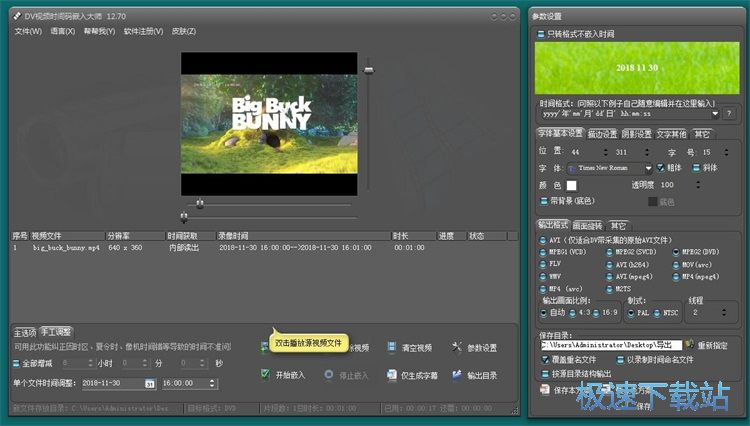The height and width of the screenshot is (426, 750).
Task: Switch to the 阴影设置 tab
Action: (637, 134)
